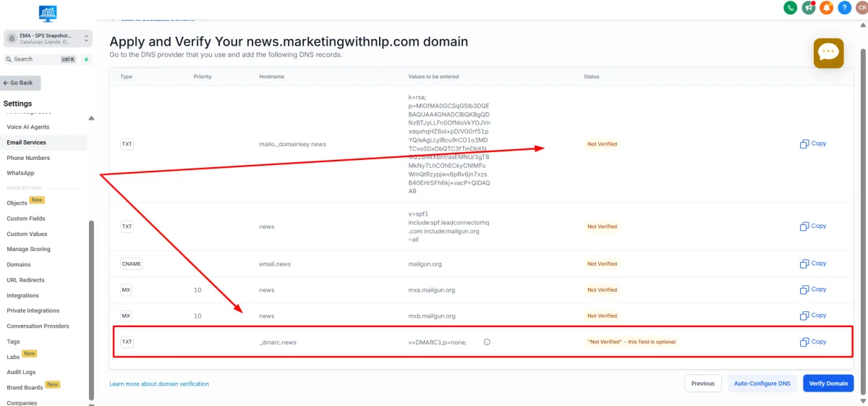Click the Status column header
The height and width of the screenshot is (406, 868).
coord(592,76)
